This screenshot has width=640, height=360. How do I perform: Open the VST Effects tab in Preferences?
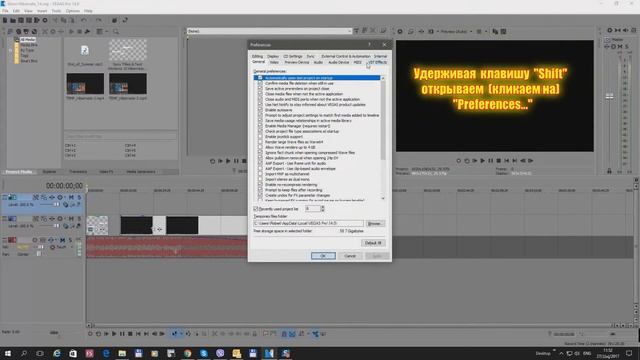pos(377,62)
